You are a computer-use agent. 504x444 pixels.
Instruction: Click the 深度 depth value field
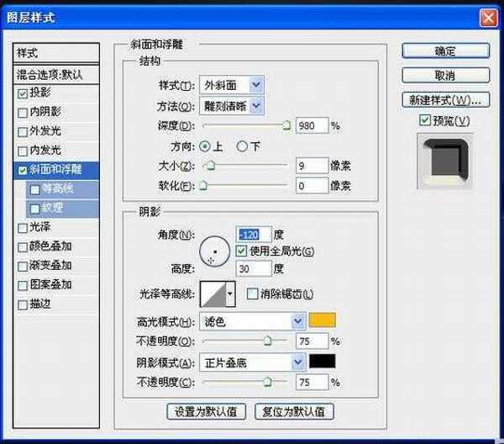[x=312, y=126]
